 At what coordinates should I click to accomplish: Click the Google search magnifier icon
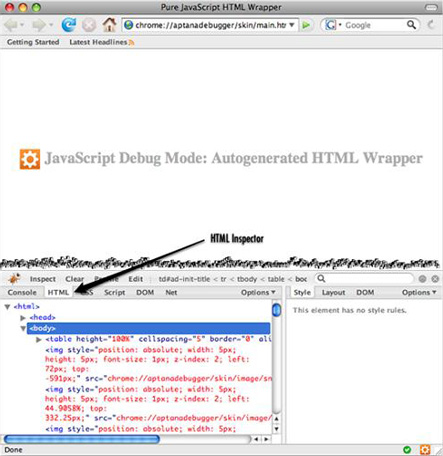coord(411,25)
